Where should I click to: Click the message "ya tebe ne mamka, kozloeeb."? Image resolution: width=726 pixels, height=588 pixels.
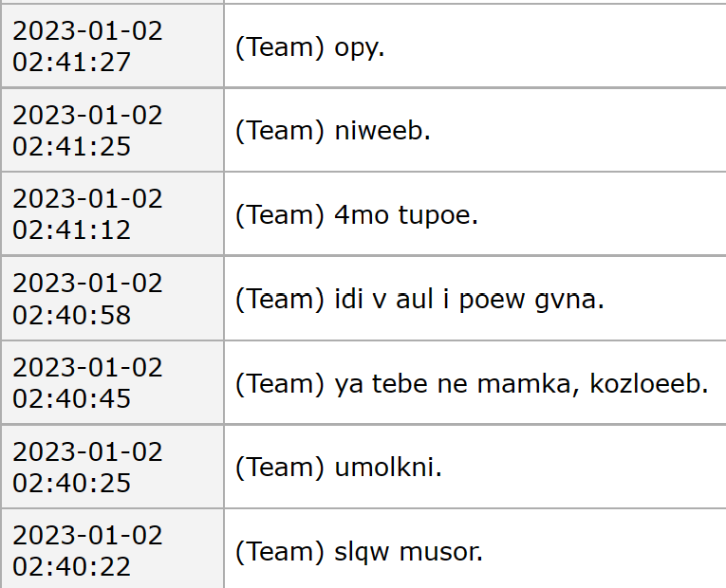click(522, 384)
